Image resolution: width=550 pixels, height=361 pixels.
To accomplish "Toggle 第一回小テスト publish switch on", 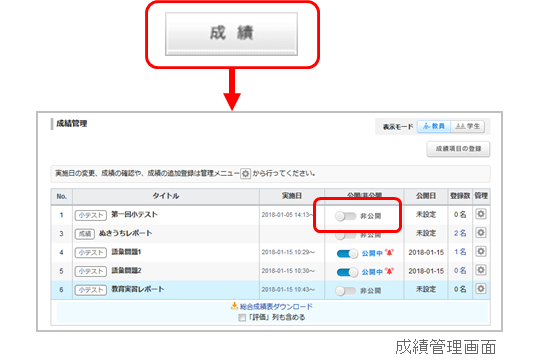I will coord(346,216).
